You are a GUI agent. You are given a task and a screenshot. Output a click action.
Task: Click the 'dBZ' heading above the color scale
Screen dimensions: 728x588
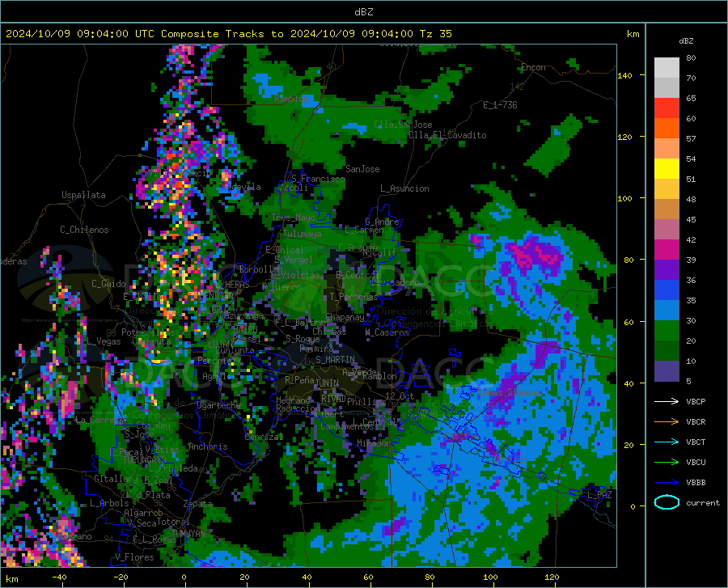tap(686, 40)
